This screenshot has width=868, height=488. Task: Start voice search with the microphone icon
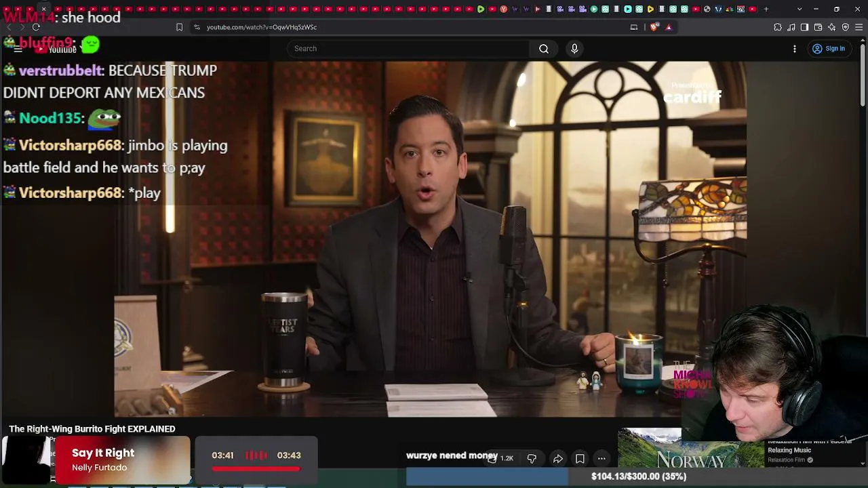(574, 49)
